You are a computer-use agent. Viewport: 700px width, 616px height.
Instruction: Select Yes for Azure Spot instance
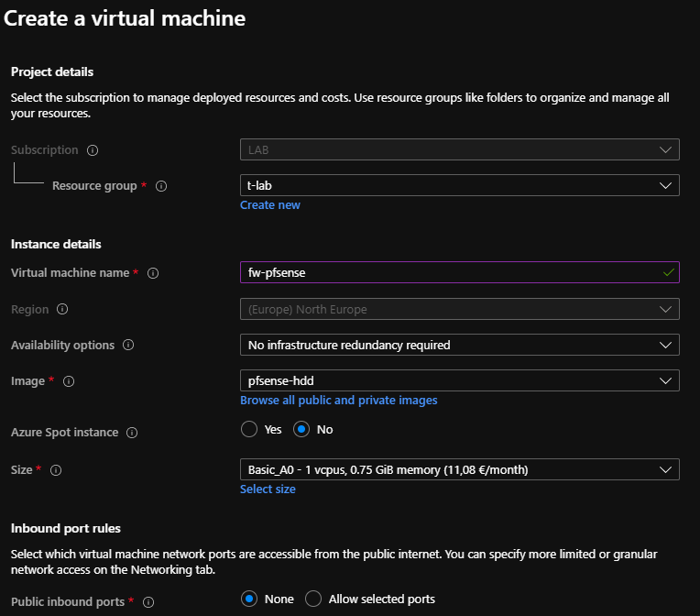(x=249, y=429)
